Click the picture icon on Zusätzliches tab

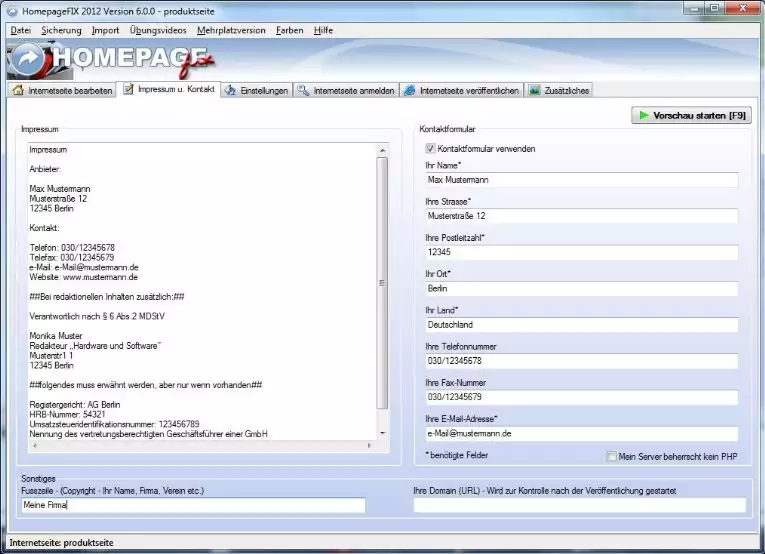pos(535,90)
